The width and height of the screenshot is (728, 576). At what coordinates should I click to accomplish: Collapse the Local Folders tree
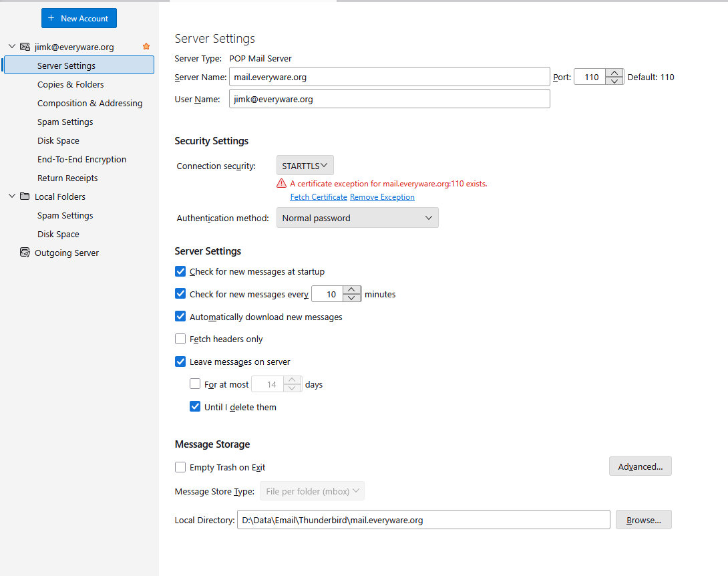pos(12,196)
